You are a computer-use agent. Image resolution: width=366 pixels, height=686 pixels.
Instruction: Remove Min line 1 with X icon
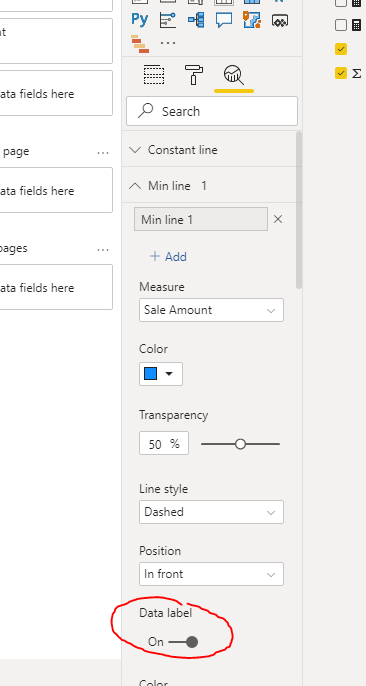278,219
